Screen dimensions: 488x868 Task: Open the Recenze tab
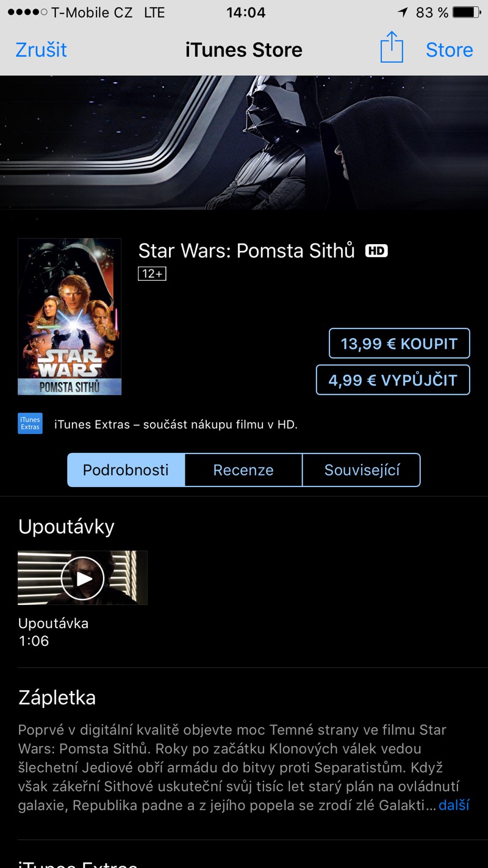(x=243, y=470)
